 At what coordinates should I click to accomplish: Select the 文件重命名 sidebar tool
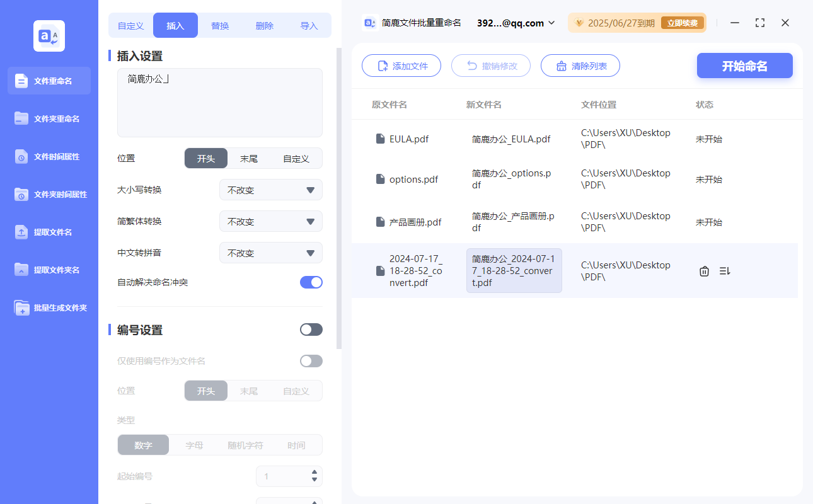[x=49, y=81]
